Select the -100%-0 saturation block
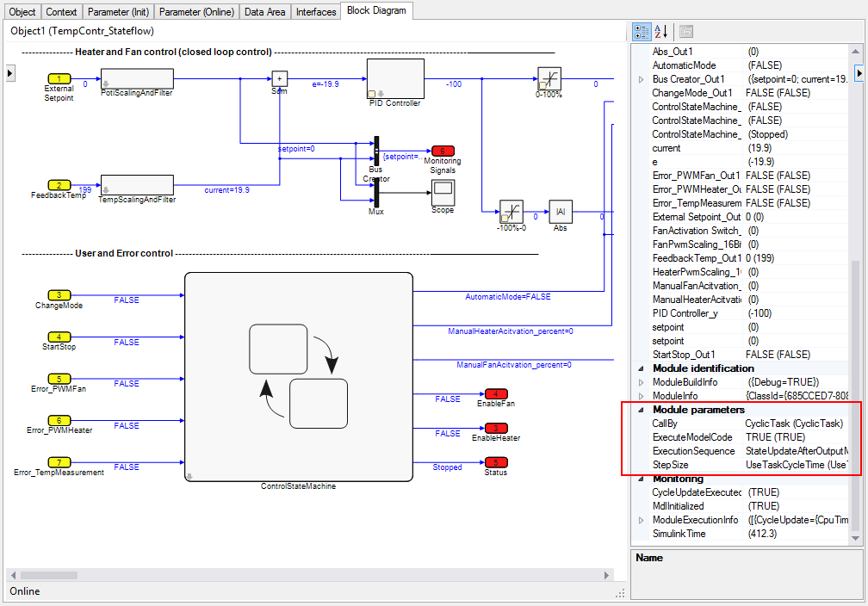Screen dimensions: 868x606 tap(512, 212)
